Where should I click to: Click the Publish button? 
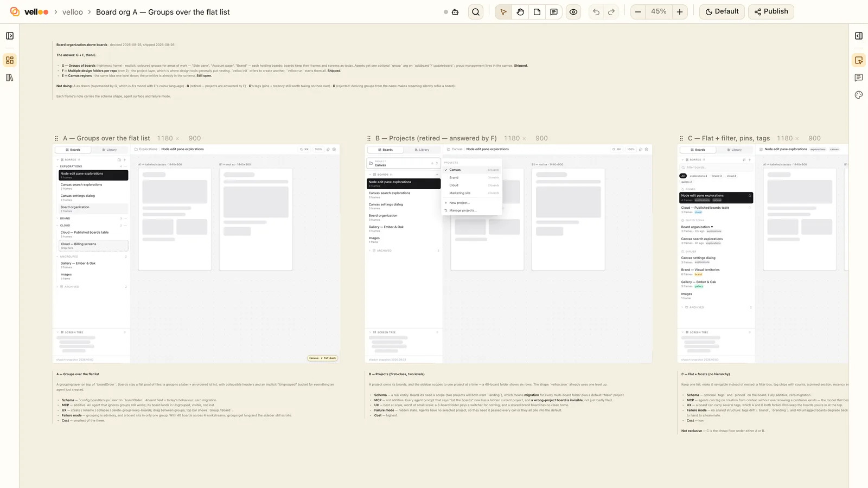771,11
